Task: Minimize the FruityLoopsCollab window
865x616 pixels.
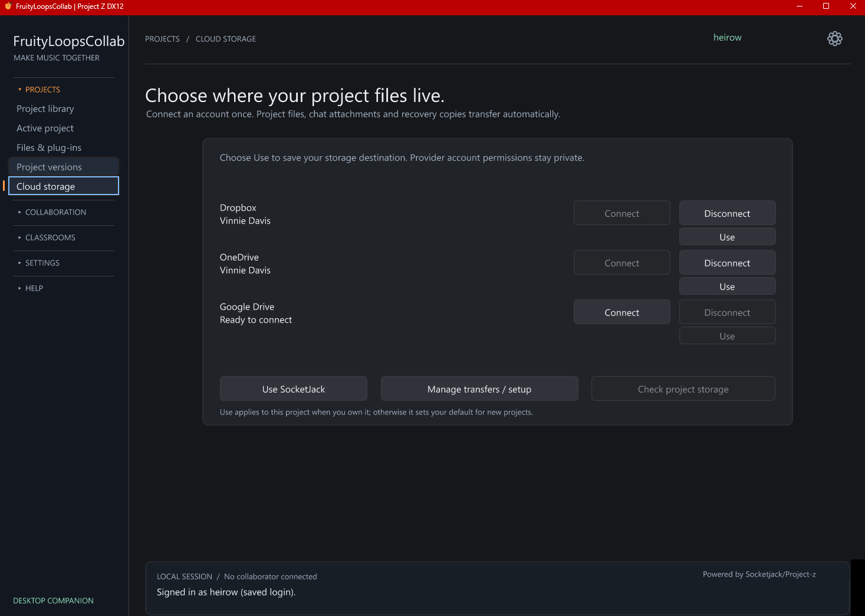Action: 800,6
